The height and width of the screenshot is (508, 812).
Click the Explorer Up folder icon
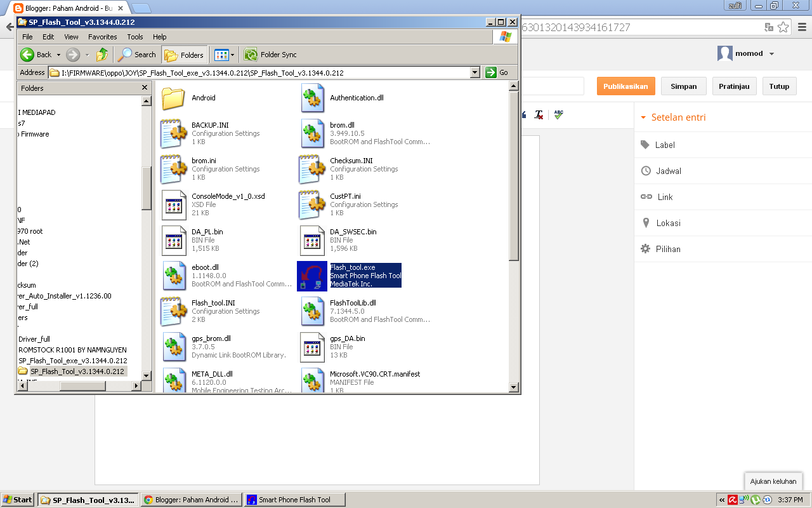102,55
